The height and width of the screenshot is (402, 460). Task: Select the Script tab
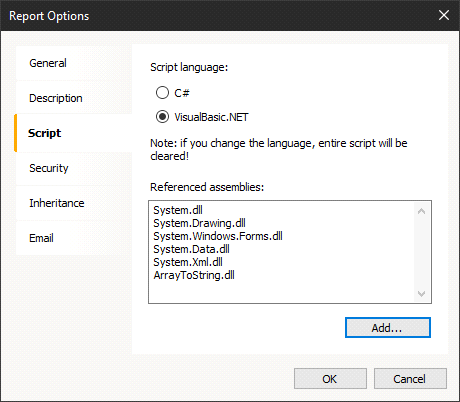coord(74,133)
